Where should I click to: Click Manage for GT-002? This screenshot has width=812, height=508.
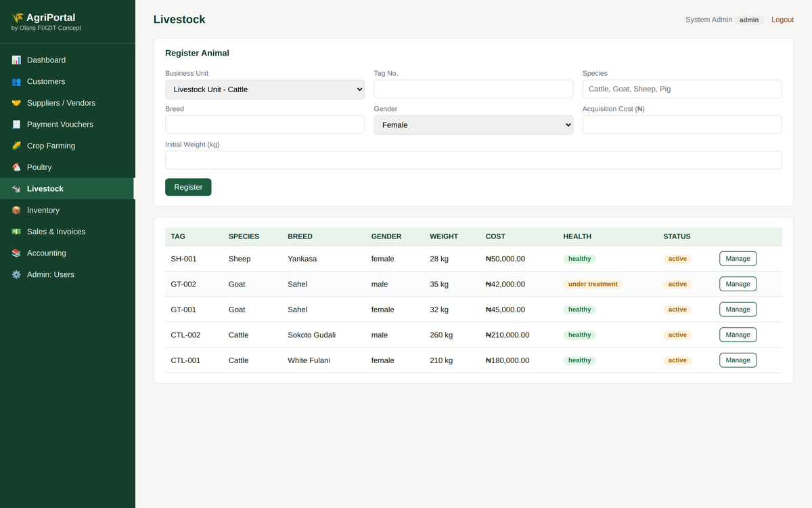point(738,284)
